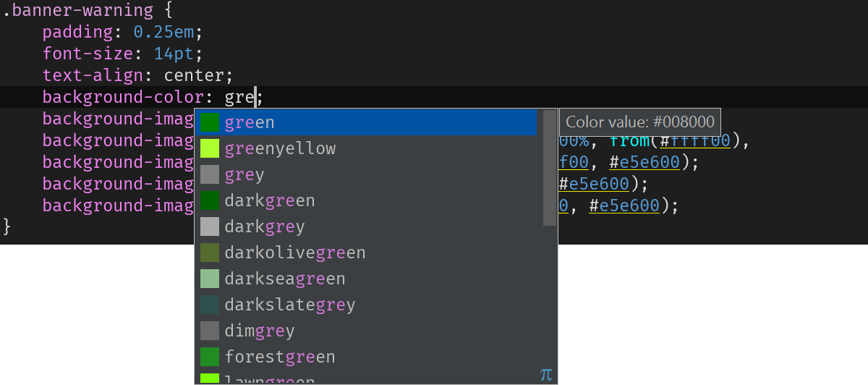
Task: Select darkseagreen suggestion
Action: [367, 279]
